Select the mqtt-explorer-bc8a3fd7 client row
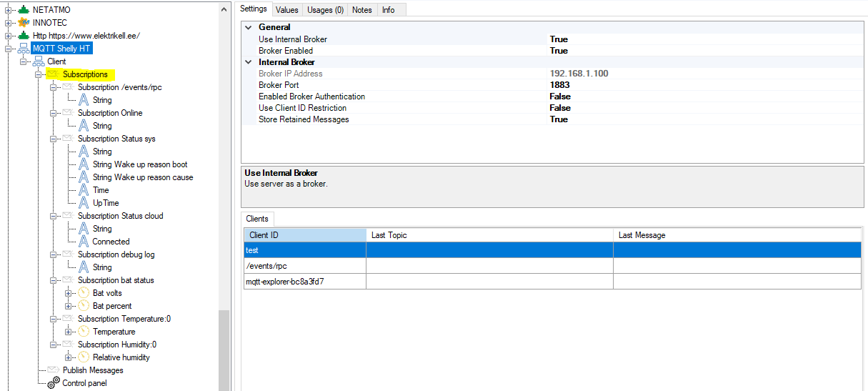The image size is (868, 391). pos(304,282)
